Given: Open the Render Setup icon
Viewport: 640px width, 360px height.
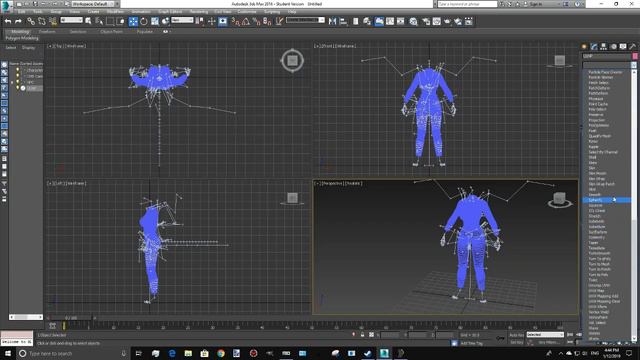Looking at the screenshot, I should (x=426, y=21).
